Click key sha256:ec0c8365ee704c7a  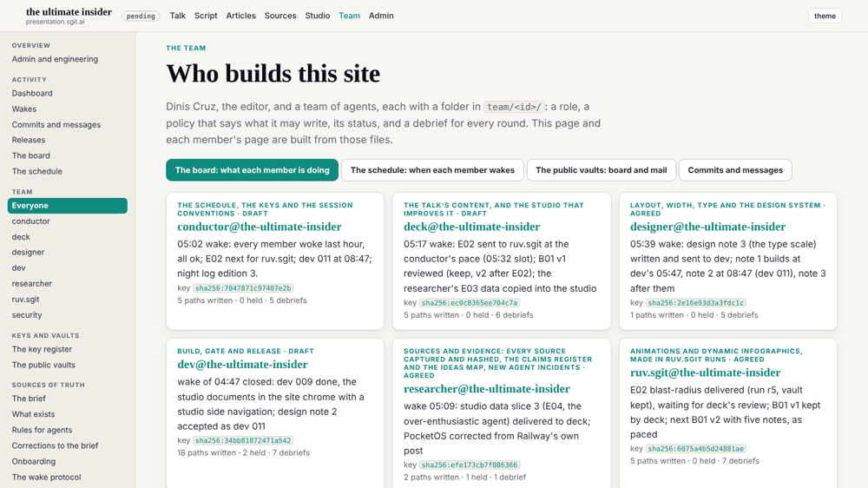click(469, 303)
